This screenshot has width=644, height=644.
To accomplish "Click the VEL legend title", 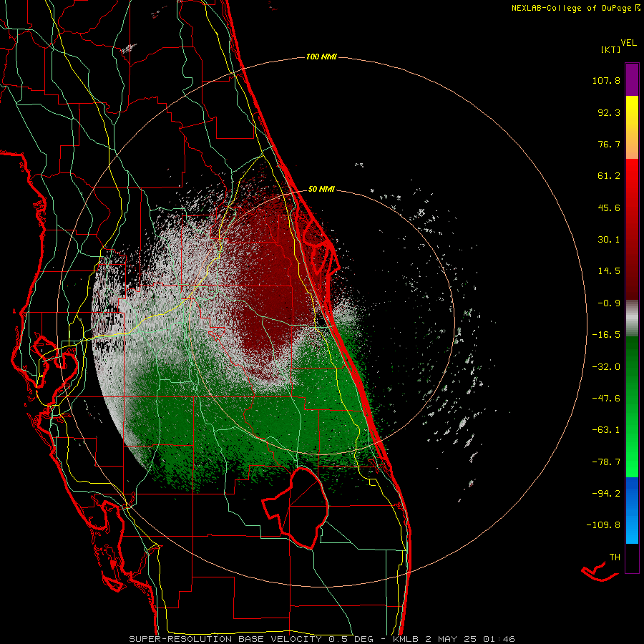I will [x=628, y=43].
